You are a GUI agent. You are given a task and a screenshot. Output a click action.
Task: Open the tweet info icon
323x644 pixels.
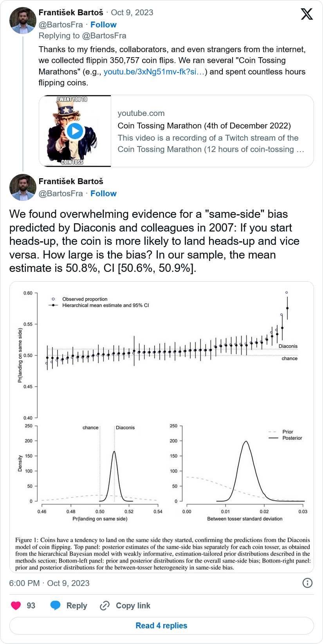click(x=308, y=583)
